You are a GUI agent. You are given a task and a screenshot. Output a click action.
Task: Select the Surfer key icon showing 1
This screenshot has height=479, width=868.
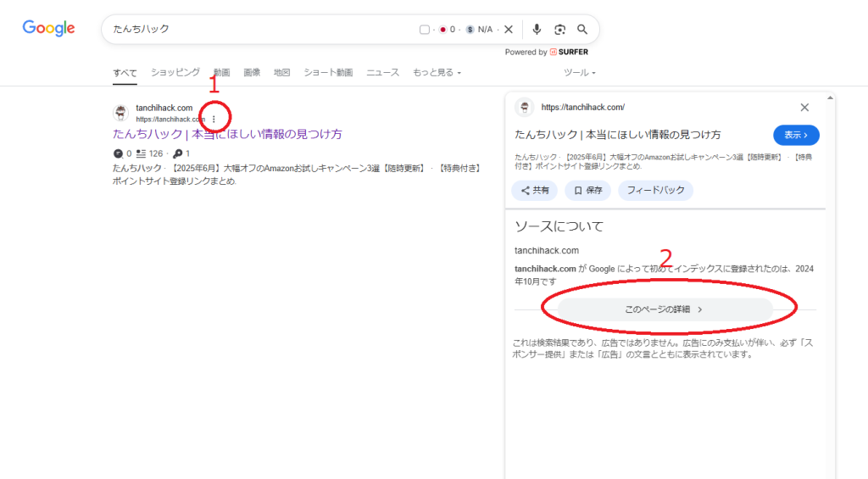pyautogui.click(x=178, y=153)
